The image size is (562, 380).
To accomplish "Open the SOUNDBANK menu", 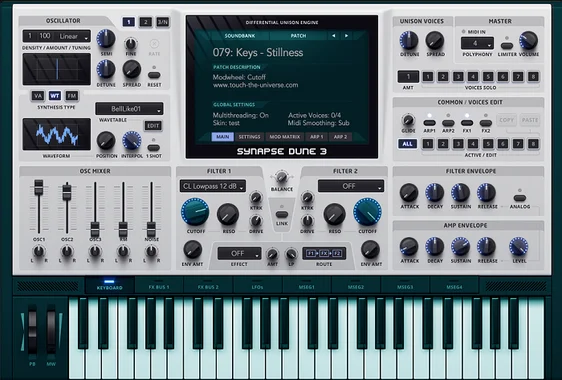I will click(x=240, y=36).
